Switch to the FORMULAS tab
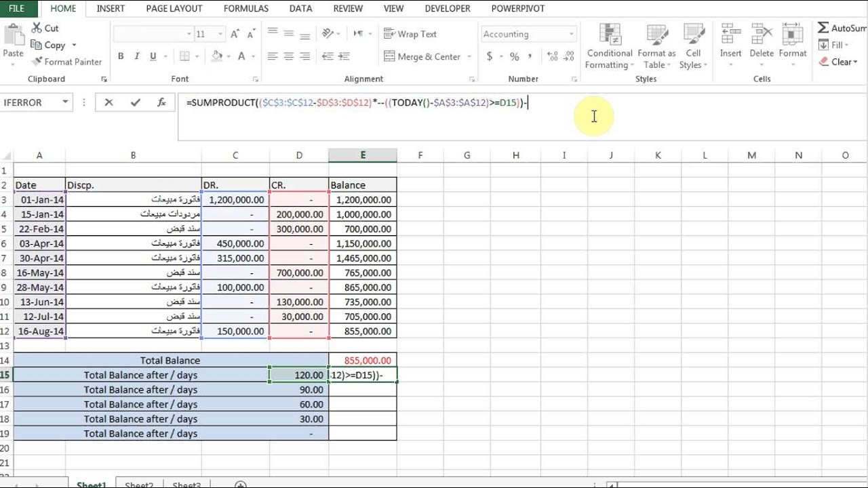The width and height of the screenshot is (868, 488). coord(245,9)
